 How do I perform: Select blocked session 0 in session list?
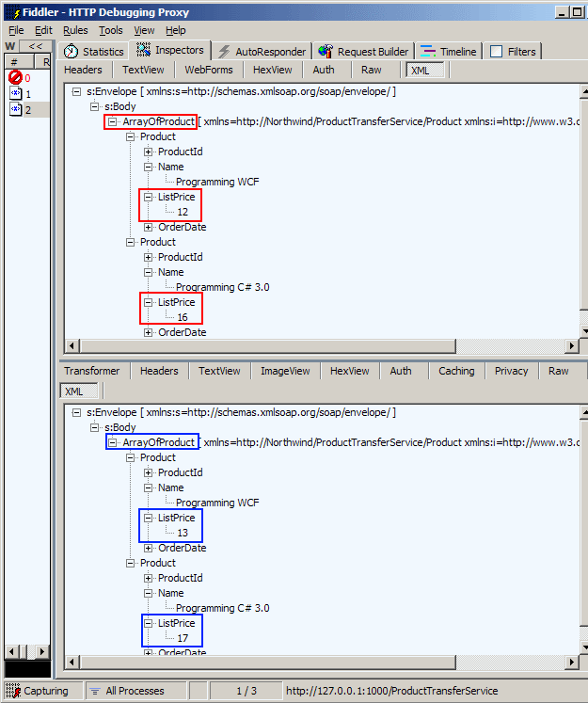click(15, 78)
